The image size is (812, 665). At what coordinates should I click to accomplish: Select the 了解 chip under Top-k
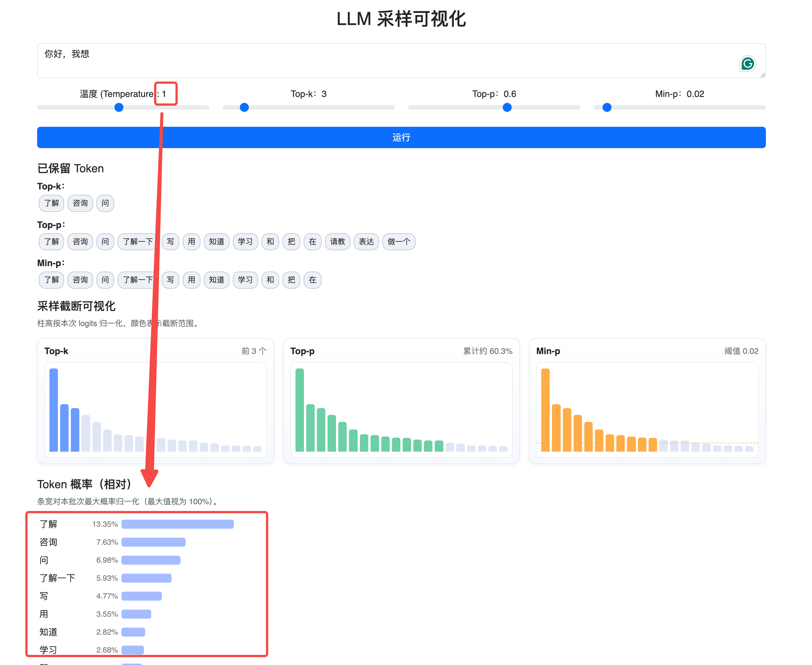(51, 203)
